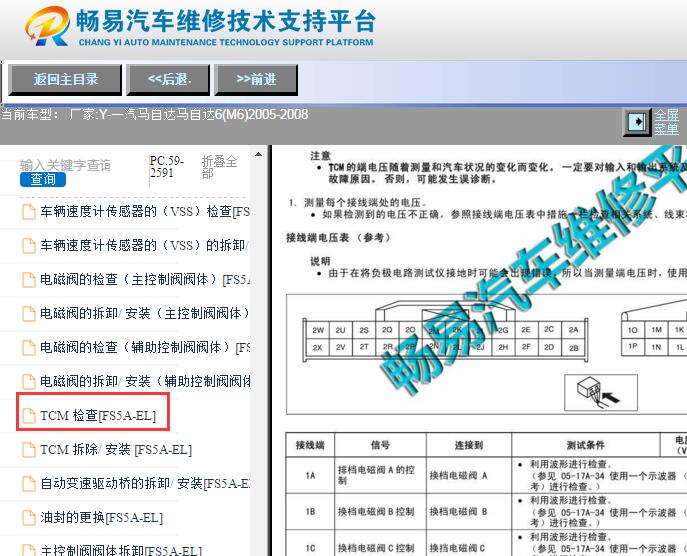The height and width of the screenshot is (556, 687).
Task: Click the 1A terminal cell
Action: click(310, 475)
